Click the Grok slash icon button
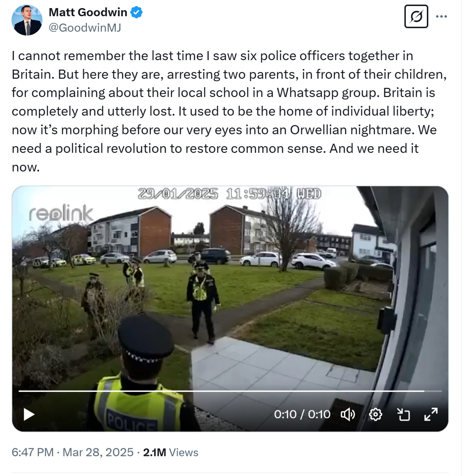The width and height of the screenshot is (468, 476). 416,16
